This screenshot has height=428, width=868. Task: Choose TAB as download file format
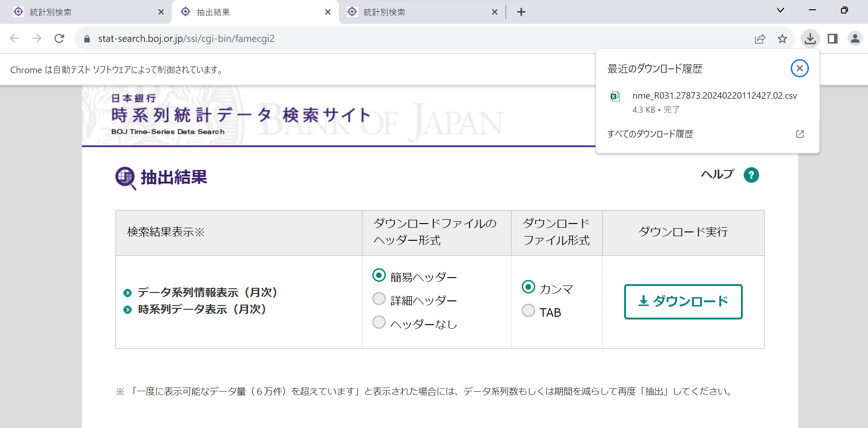[528, 311]
